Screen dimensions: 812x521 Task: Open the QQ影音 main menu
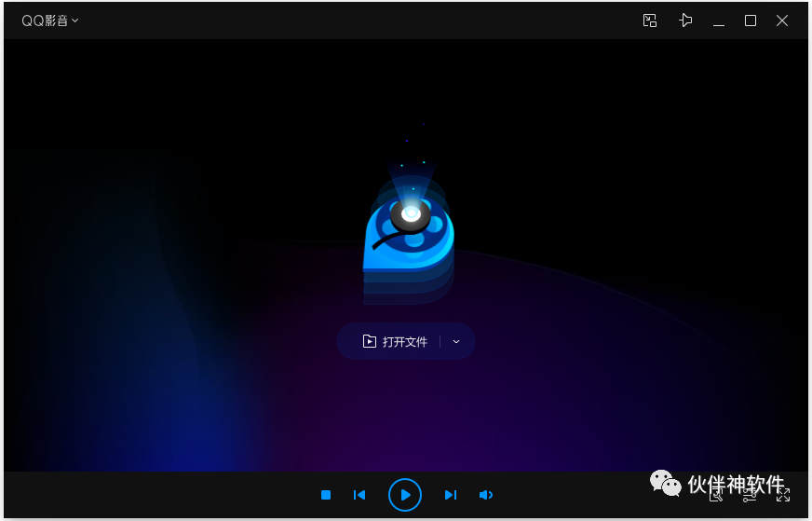(49, 21)
